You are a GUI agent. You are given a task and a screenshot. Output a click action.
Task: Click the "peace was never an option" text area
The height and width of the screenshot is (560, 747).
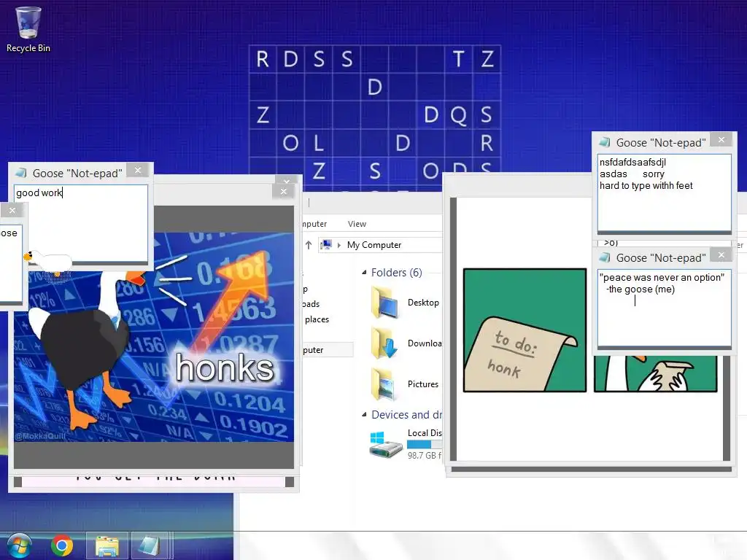pyautogui.click(x=664, y=308)
